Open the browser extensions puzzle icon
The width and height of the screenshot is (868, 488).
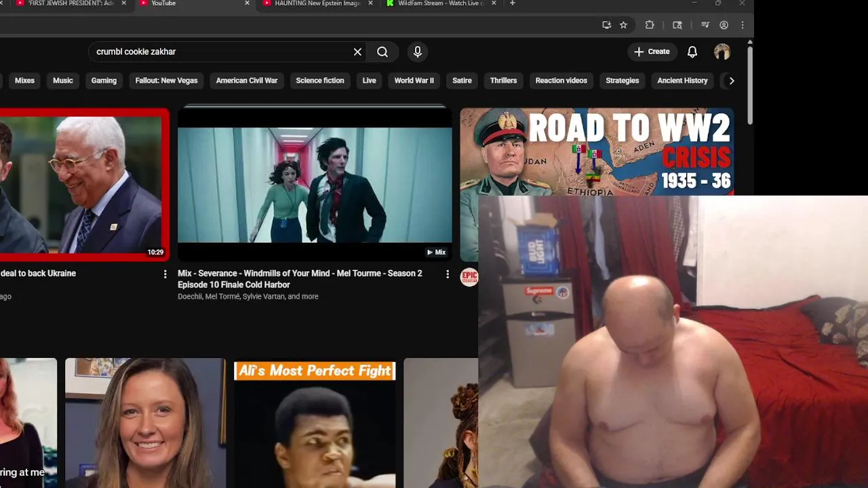650,25
